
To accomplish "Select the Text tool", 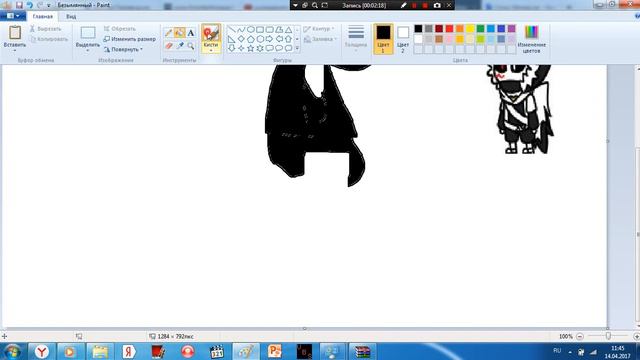I will pos(191,33).
